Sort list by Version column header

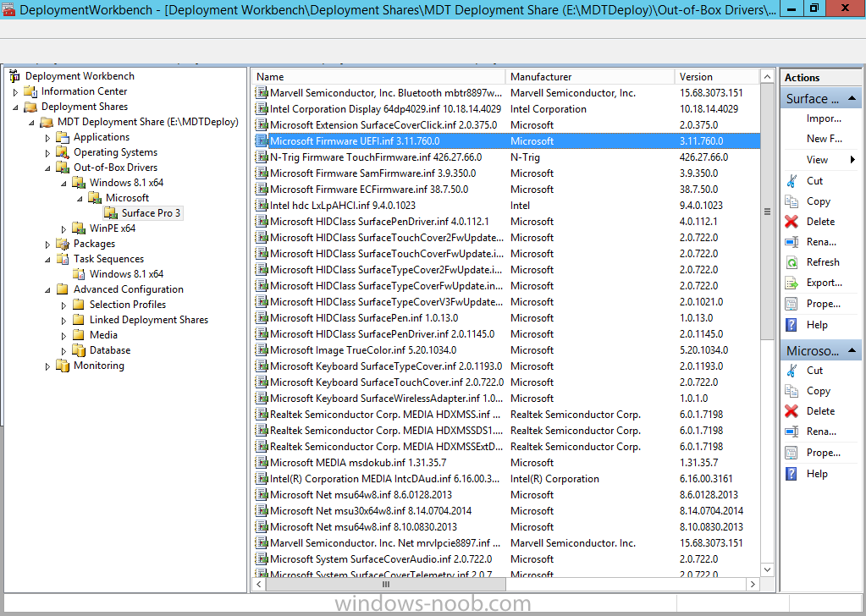coord(717,77)
